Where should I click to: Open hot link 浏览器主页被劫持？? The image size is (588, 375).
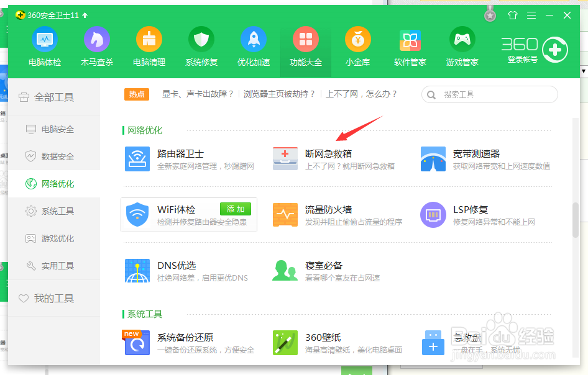(x=279, y=94)
